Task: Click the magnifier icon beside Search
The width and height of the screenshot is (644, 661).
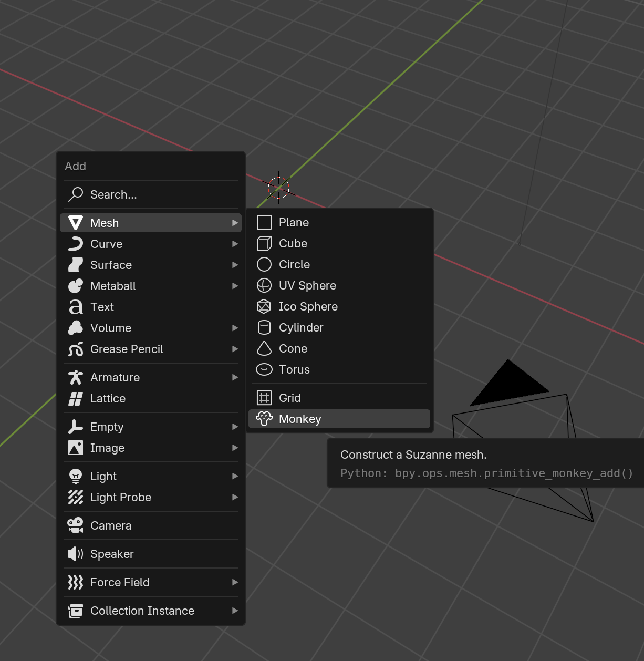Action: point(76,194)
